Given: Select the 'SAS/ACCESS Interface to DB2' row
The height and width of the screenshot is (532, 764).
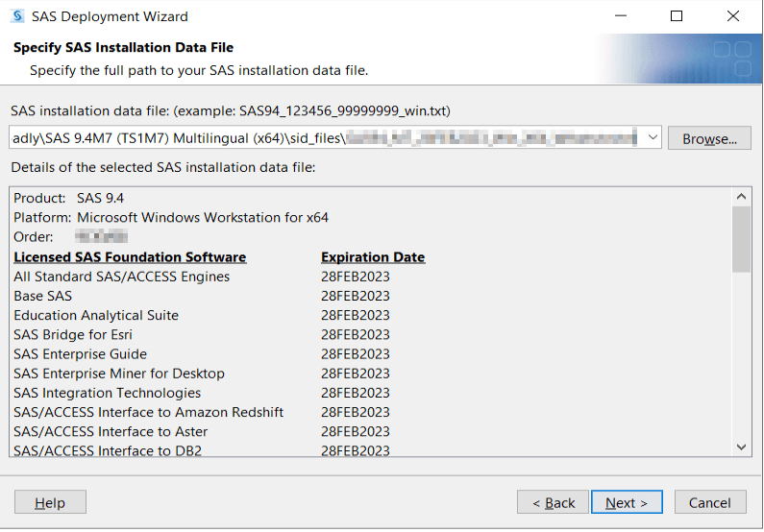Looking at the screenshot, I should (202, 450).
